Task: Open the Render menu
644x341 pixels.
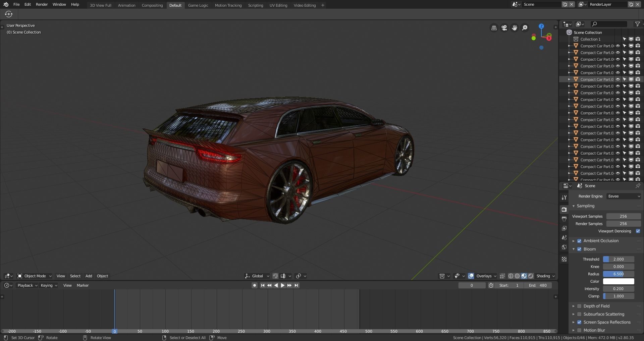Action: (42, 4)
